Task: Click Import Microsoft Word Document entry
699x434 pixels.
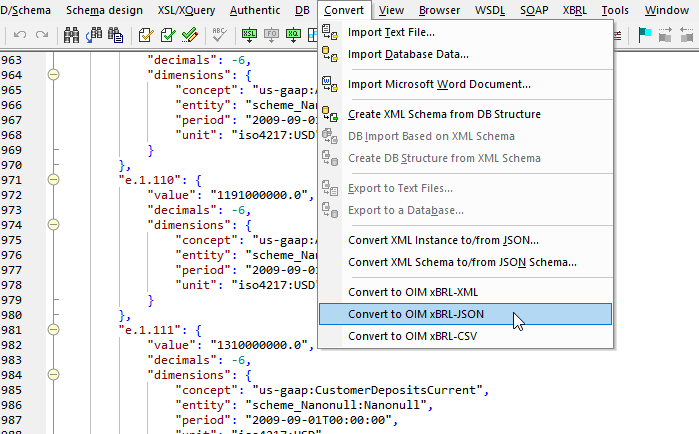Action: pos(439,84)
